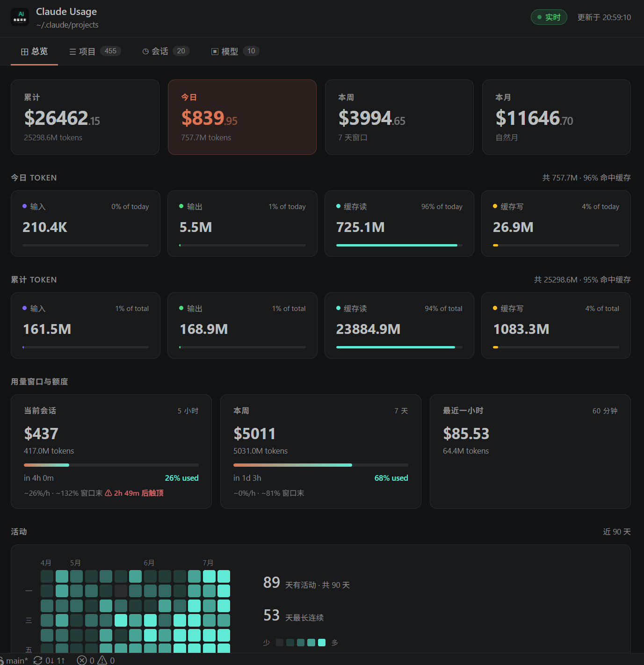
Task: Click the clock icon on the 会话 tab
Action: [x=145, y=51]
